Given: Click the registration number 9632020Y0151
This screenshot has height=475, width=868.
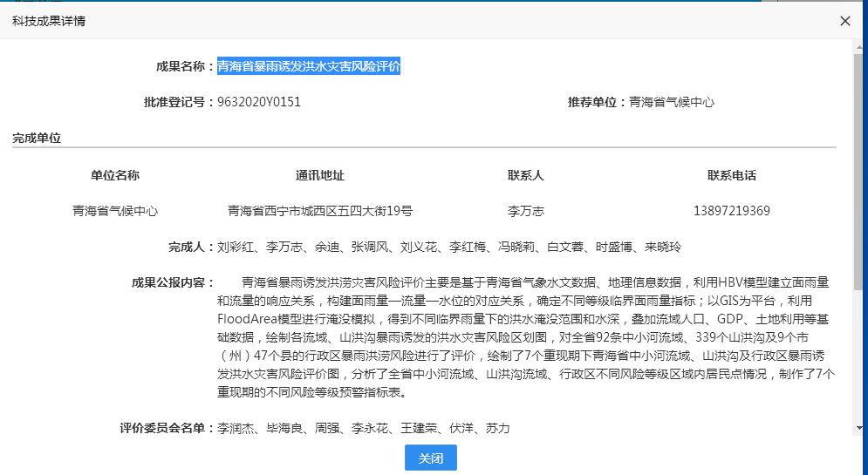Looking at the screenshot, I should [x=259, y=102].
